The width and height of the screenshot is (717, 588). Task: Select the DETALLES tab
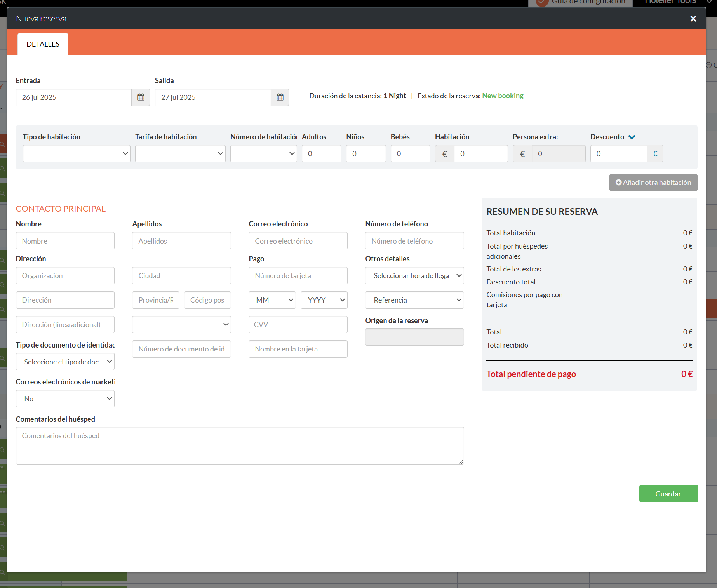click(43, 44)
